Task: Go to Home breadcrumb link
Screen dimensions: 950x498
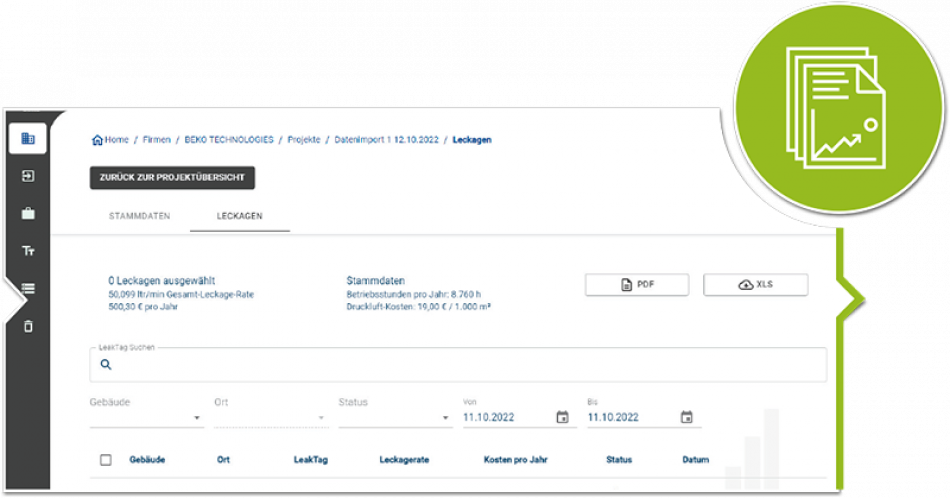Action: [116, 140]
